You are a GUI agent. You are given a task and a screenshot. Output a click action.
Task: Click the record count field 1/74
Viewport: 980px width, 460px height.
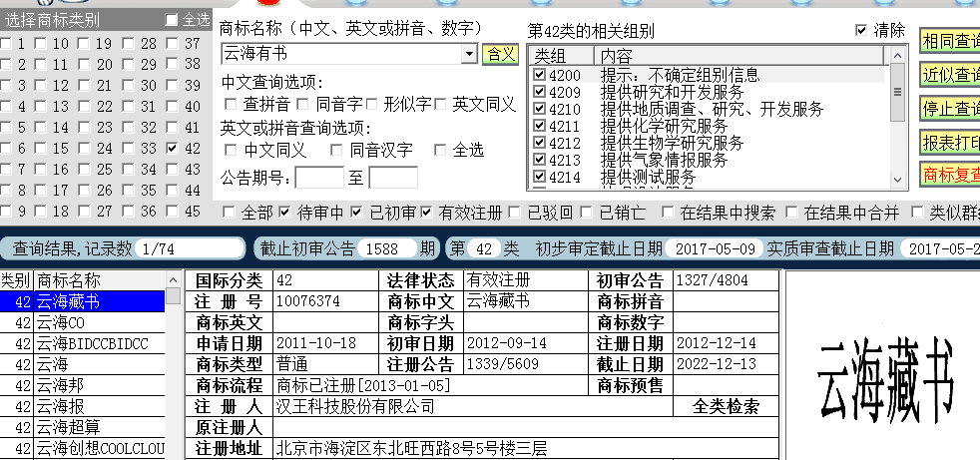(x=190, y=248)
